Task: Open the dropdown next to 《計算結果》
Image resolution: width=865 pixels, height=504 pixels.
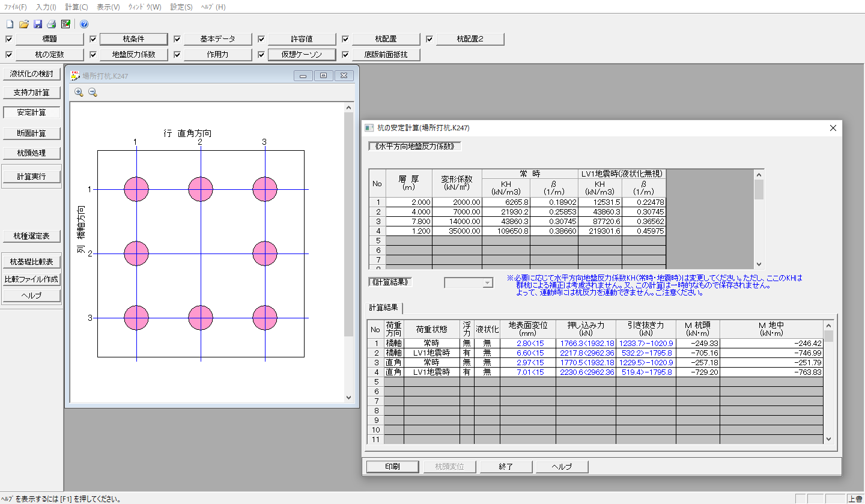Action: [487, 283]
